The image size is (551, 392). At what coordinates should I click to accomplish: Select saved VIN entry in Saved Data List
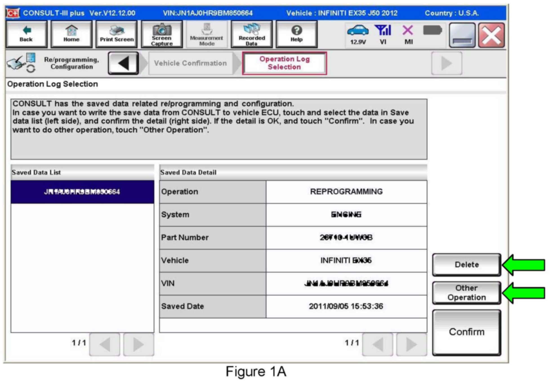point(82,192)
